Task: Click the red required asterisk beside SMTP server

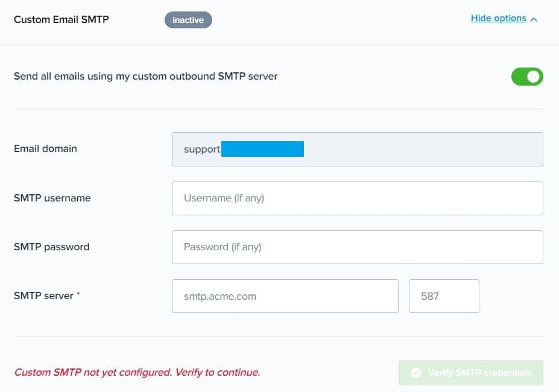Action: 78,294
